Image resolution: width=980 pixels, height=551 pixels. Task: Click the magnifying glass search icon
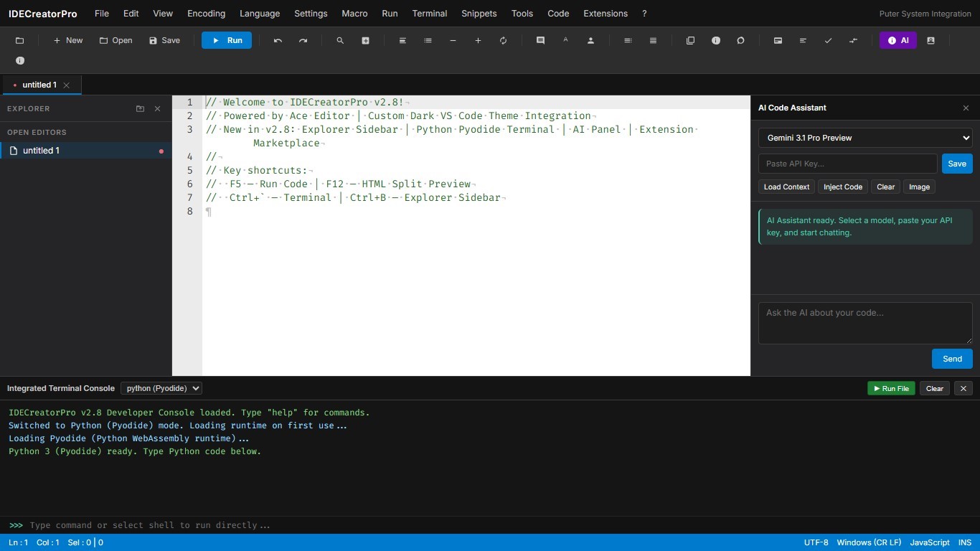(x=340, y=41)
